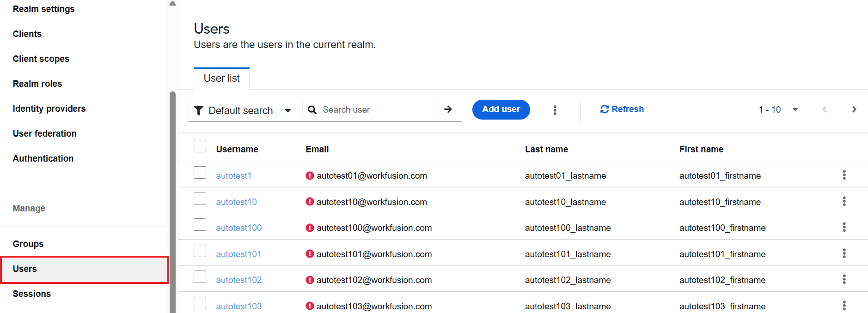
Task: Go to previous page of users
Action: (825, 109)
